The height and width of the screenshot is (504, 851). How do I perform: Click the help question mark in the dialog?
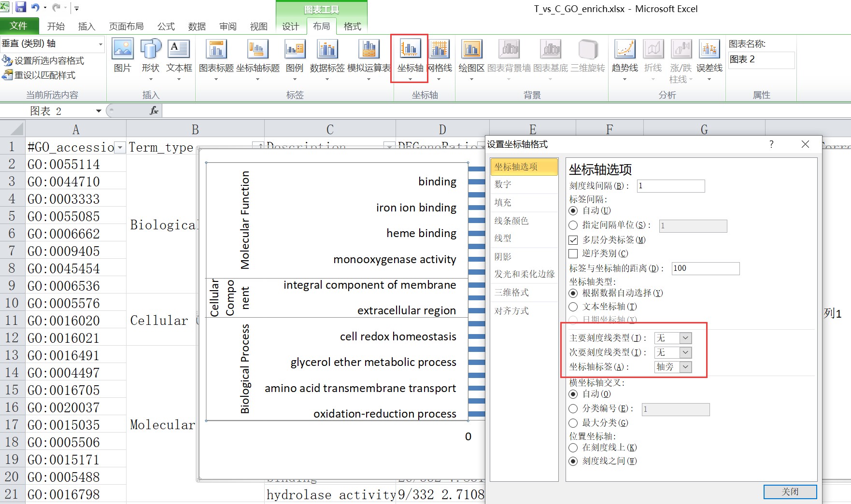tap(771, 144)
